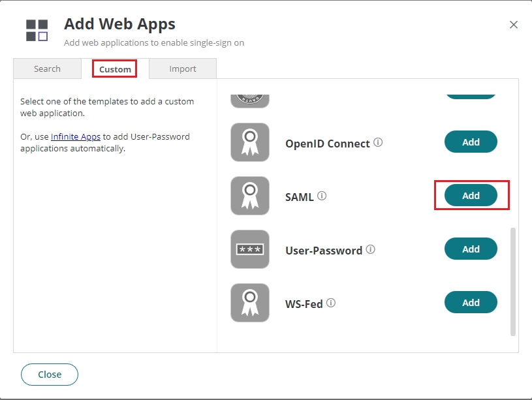
Task: Click the Add Web Apps grid icon
Action: (37, 30)
